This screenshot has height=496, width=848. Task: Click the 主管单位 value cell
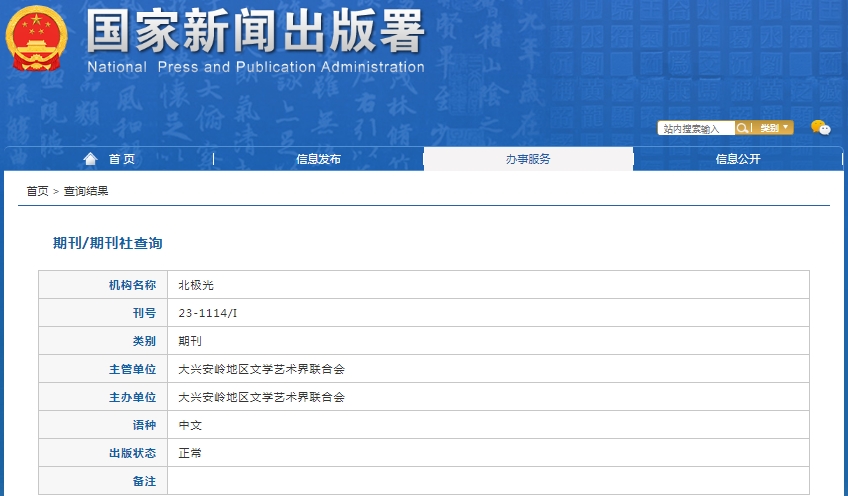point(261,369)
